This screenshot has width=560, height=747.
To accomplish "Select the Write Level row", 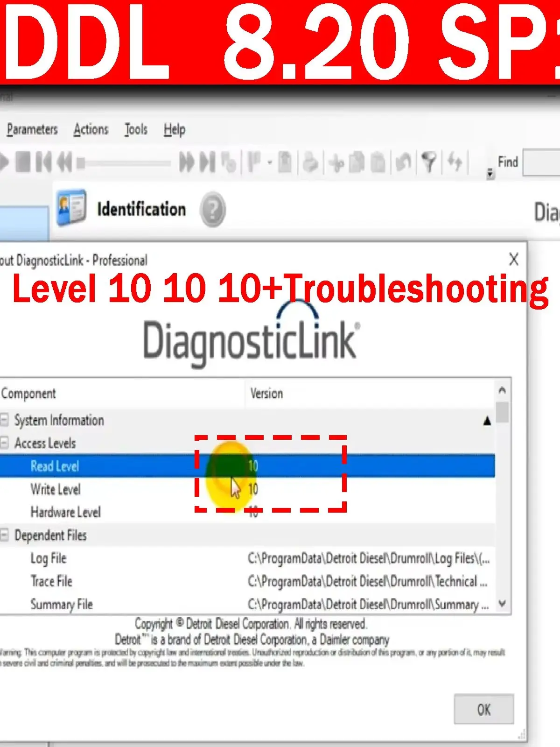I will coord(247,489).
